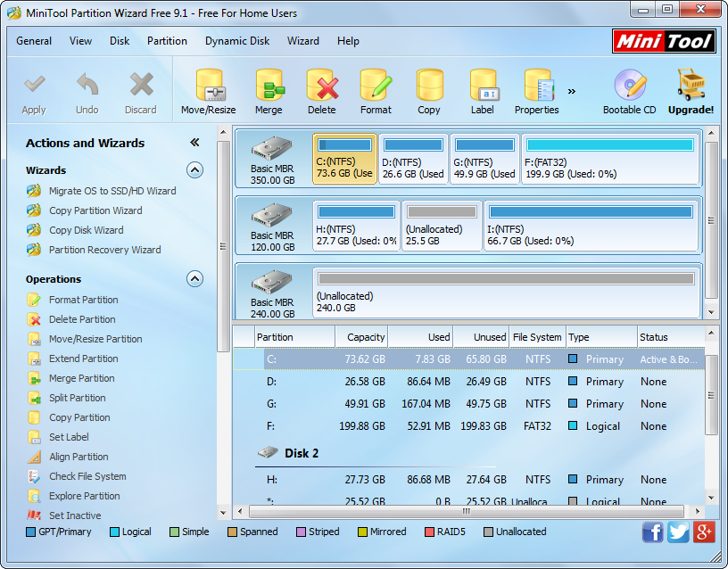Open the Partition menu
This screenshot has height=569, width=728.
point(167,41)
